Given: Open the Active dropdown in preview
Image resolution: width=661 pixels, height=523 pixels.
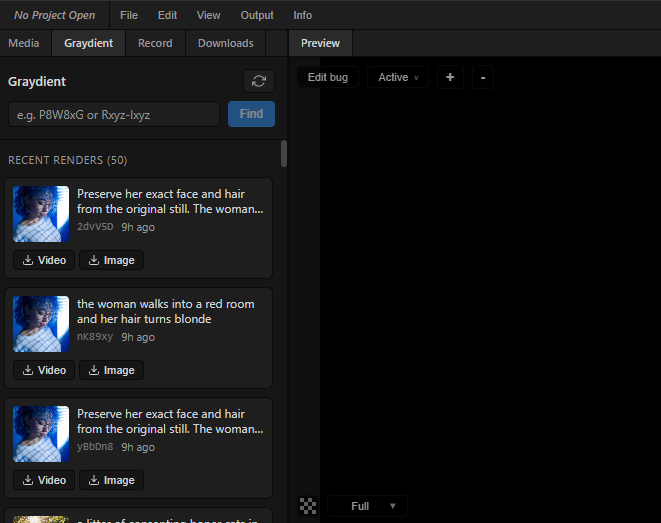Looking at the screenshot, I should point(398,77).
